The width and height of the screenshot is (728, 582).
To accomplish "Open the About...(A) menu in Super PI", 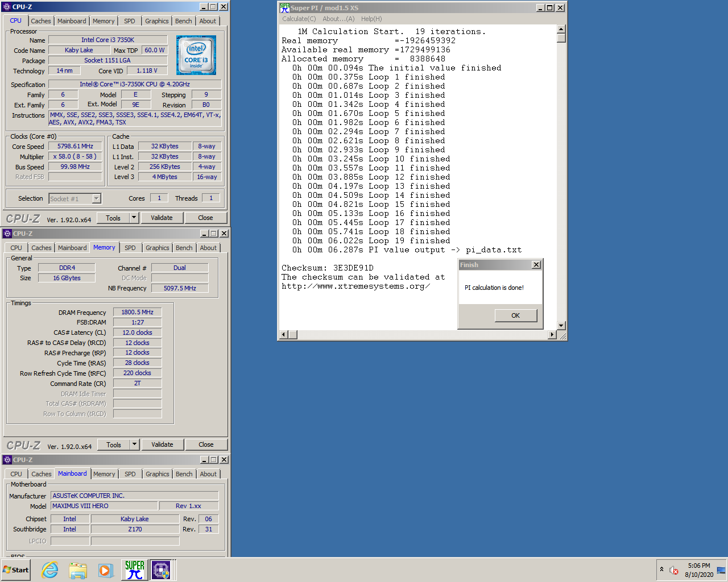I will [x=338, y=19].
